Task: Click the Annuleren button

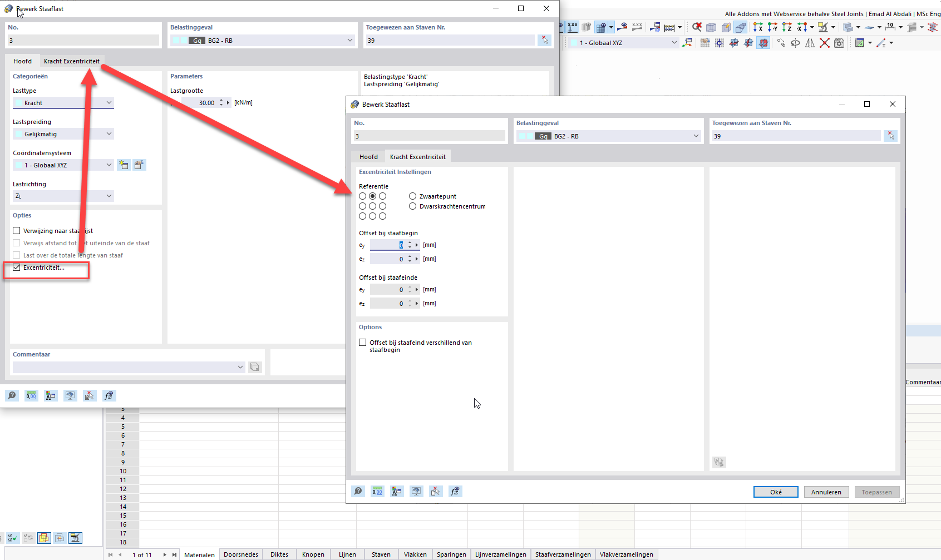Action: 826,492
